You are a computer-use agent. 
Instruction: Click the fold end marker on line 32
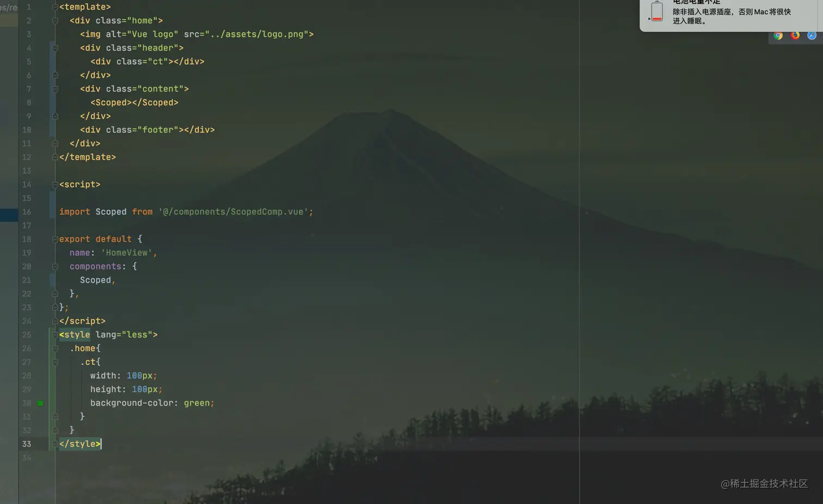(55, 431)
